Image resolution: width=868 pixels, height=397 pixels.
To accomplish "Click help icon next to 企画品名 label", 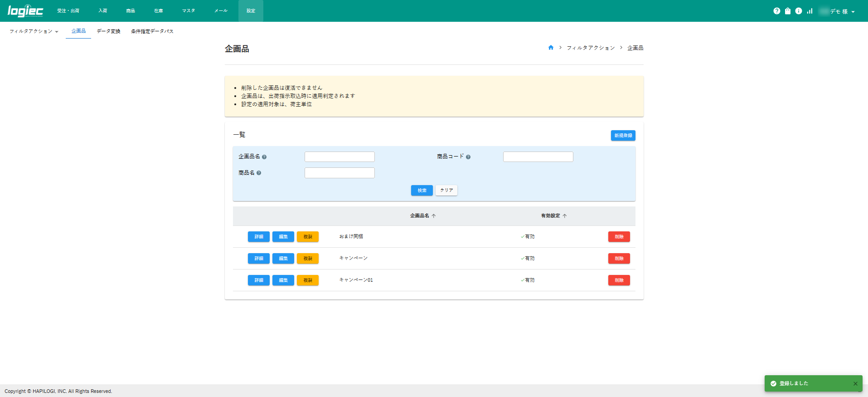I will (x=264, y=157).
